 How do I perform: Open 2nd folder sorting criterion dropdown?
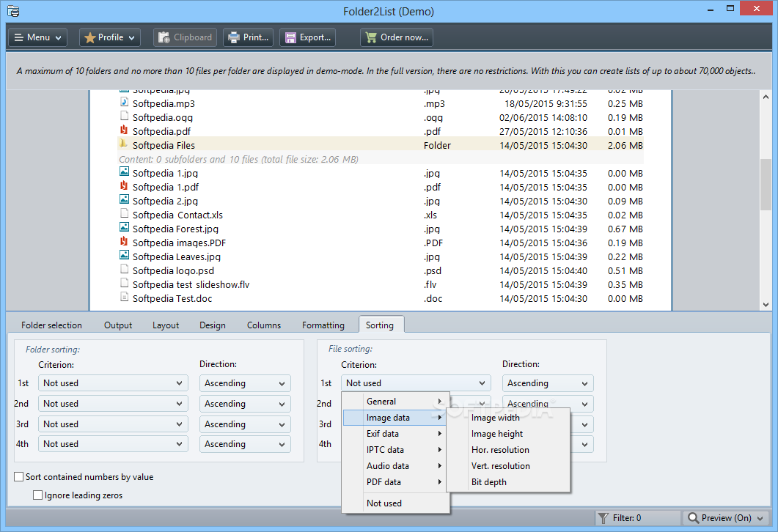[113, 404]
